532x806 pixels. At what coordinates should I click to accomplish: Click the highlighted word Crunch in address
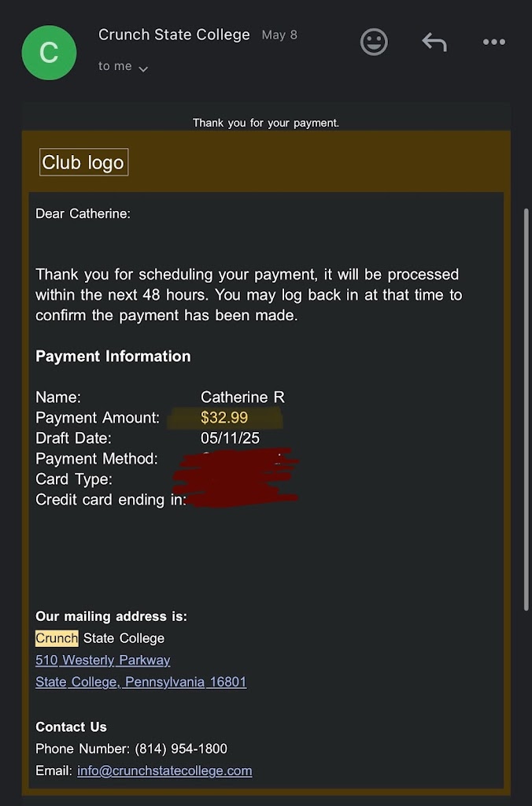tap(57, 638)
